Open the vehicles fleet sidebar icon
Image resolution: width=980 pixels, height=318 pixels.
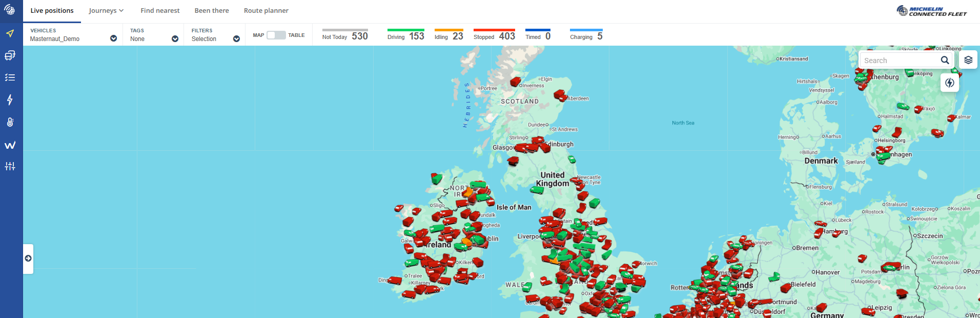(x=10, y=55)
